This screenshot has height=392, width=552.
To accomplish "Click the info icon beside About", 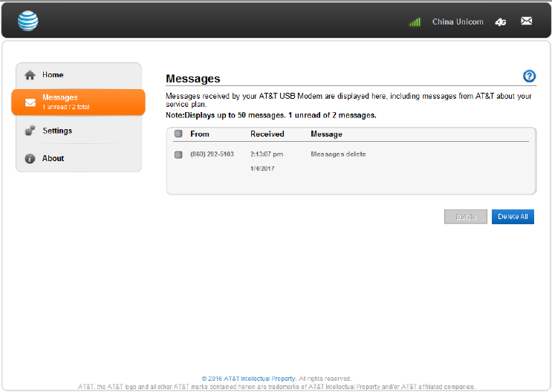I will pos(30,159).
